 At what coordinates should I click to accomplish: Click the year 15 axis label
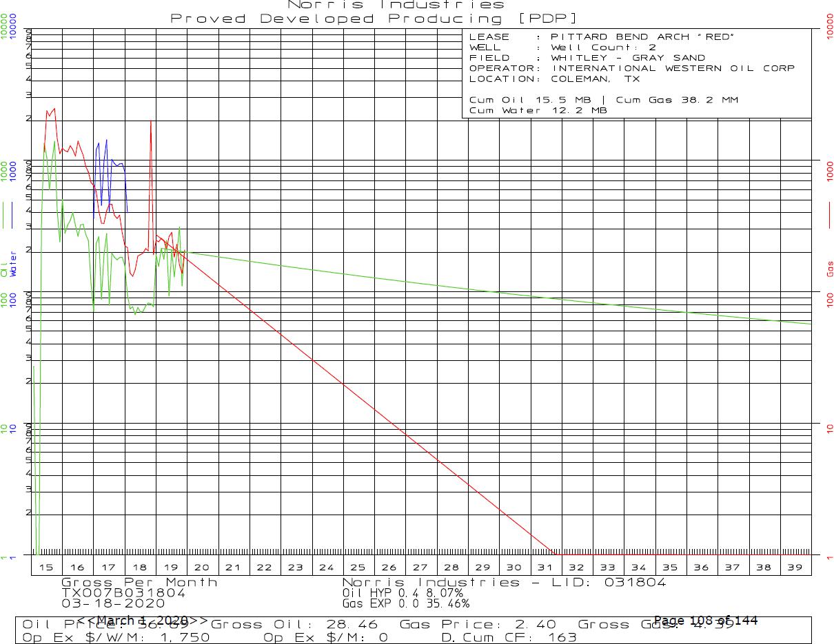click(46, 568)
